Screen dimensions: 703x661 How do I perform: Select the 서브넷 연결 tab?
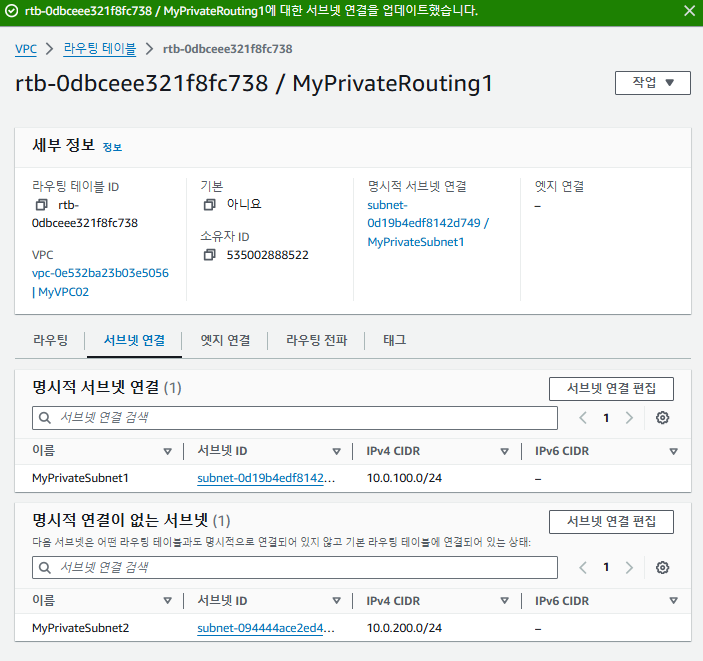(x=134, y=340)
